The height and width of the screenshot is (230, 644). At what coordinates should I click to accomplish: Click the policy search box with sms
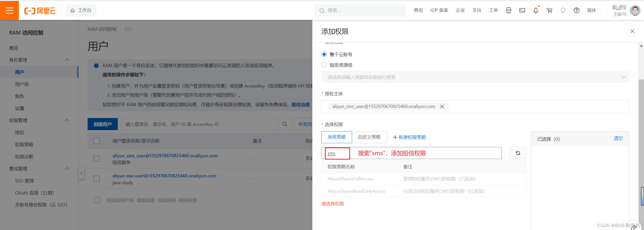tap(411, 153)
